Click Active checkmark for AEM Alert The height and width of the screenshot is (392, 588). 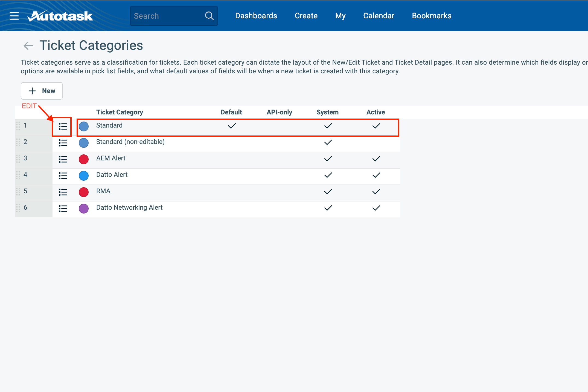click(x=376, y=159)
